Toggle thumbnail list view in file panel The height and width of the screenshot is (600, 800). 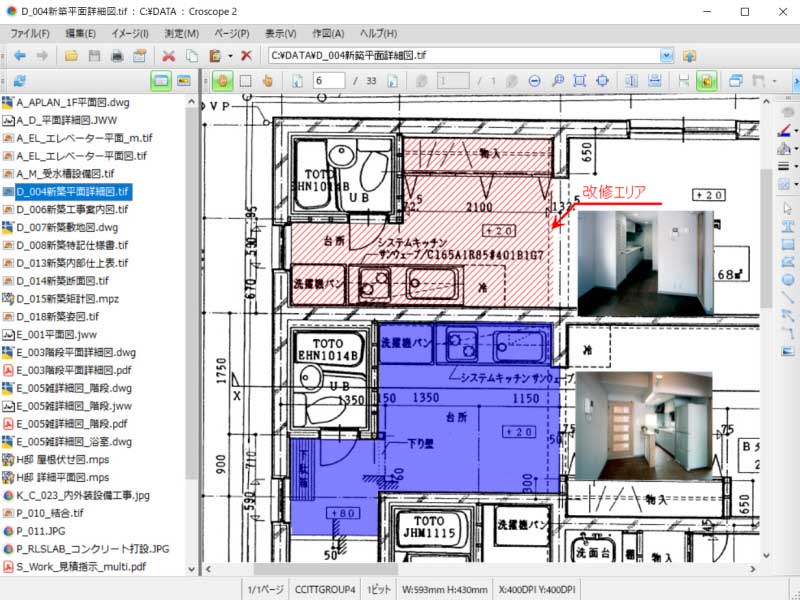(x=184, y=81)
